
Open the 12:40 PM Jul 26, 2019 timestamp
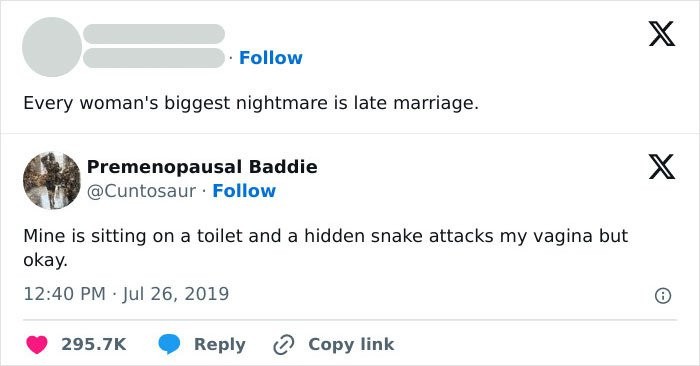(x=126, y=294)
